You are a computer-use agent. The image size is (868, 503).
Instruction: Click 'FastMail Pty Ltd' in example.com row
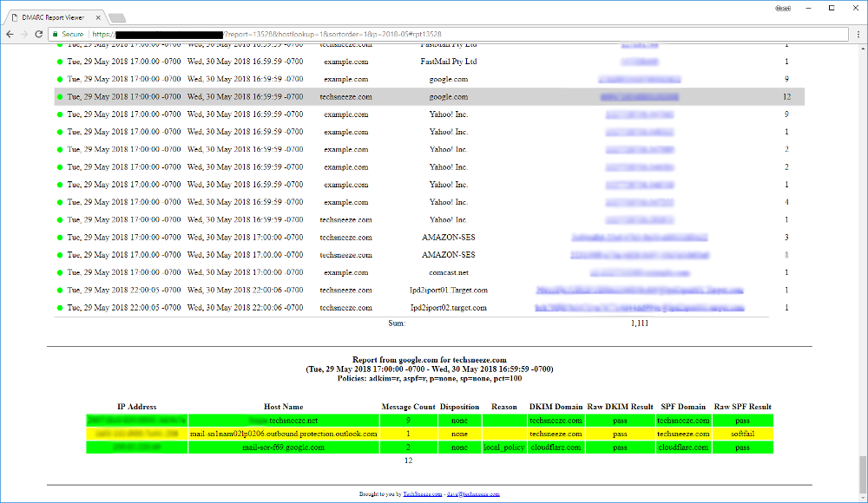coord(449,62)
